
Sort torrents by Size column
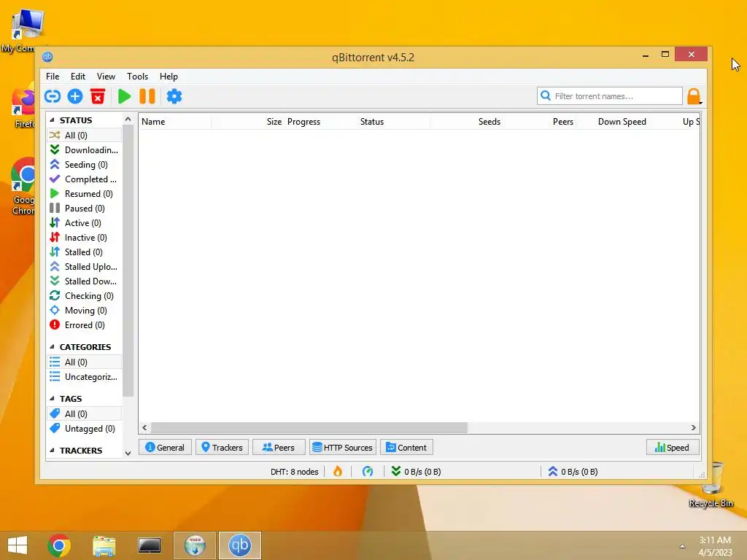coord(248,122)
